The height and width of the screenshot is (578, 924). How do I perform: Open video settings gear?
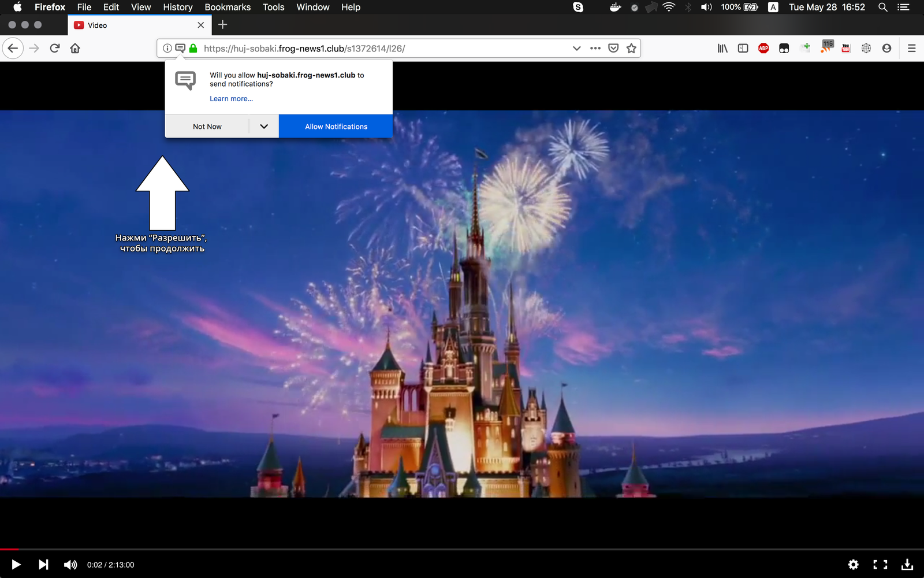[854, 565]
